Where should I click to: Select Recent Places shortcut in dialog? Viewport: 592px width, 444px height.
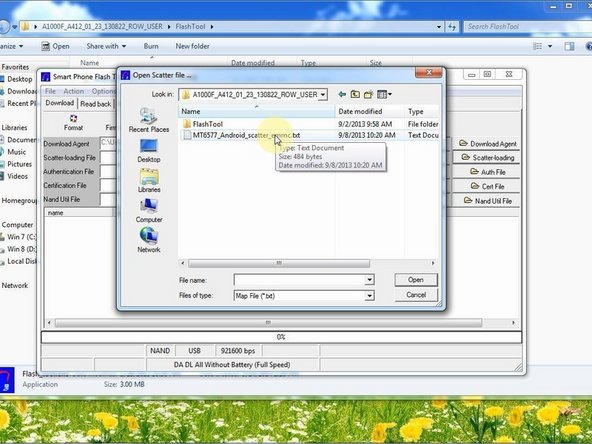149,120
